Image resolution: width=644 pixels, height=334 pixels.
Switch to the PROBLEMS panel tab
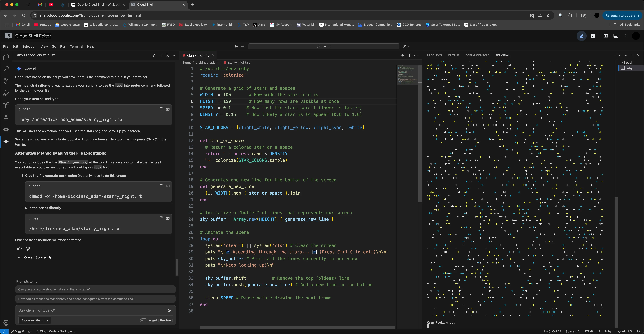tap(434, 55)
